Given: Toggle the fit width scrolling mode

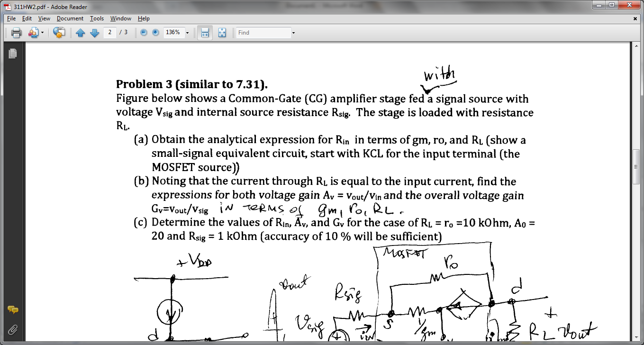Looking at the screenshot, I should (205, 33).
